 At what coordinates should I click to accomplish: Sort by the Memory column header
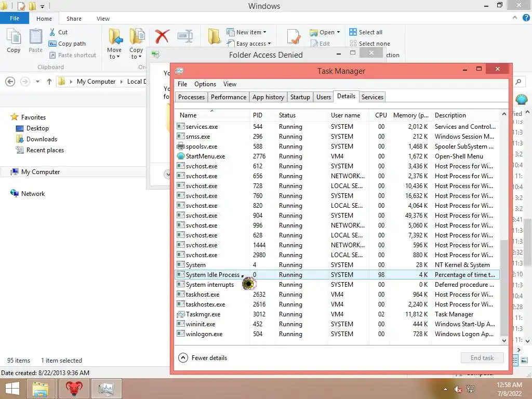tap(410, 115)
